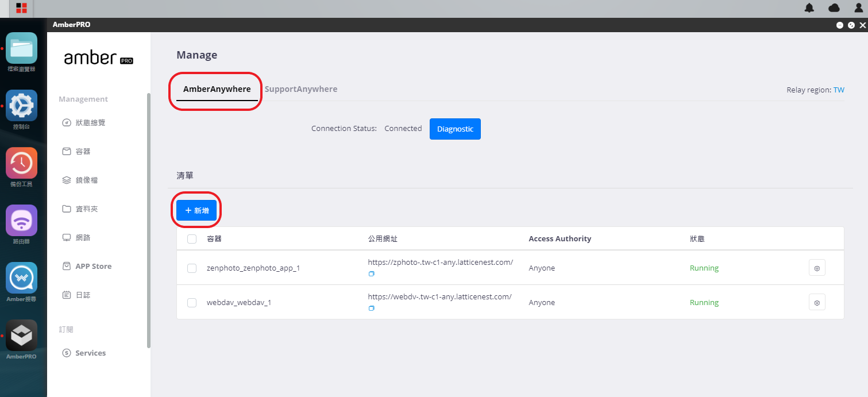Open settings gear for webdav_webdav_1
The width and height of the screenshot is (868, 397).
point(817,302)
